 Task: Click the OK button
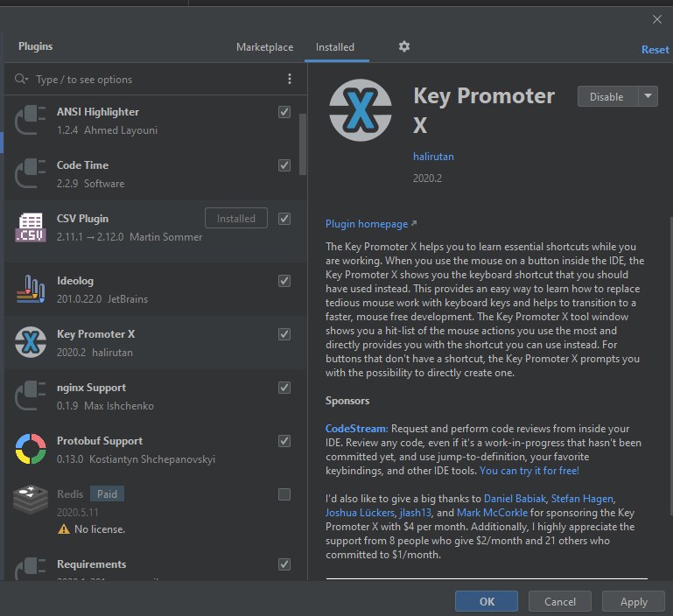(x=487, y=601)
